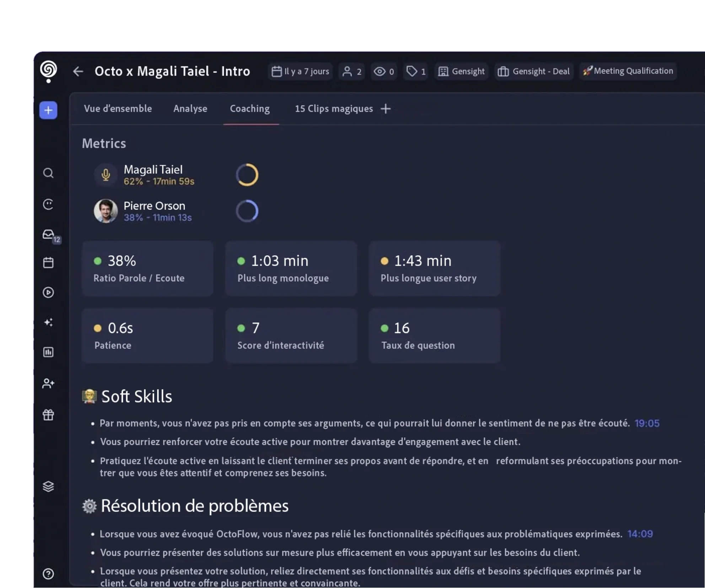
Task: Go back using the left arrow
Action: click(78, 71)
